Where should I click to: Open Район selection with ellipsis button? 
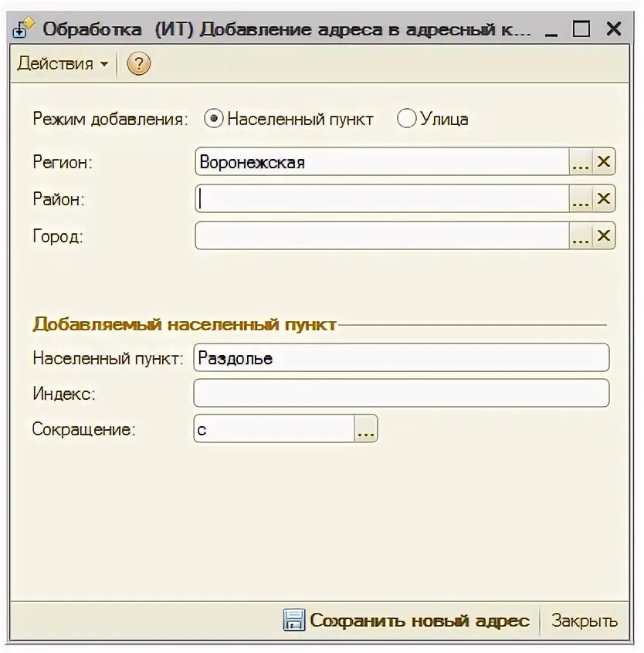coord(581,198)
